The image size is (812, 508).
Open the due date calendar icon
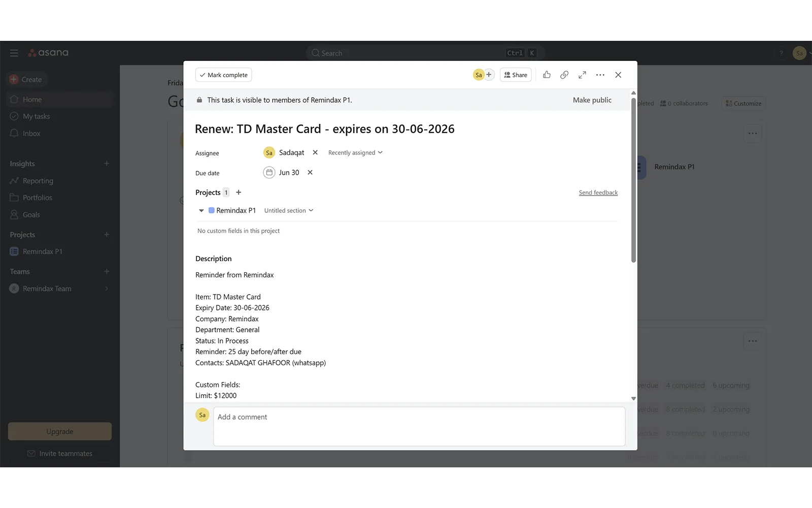click(269, 173)
